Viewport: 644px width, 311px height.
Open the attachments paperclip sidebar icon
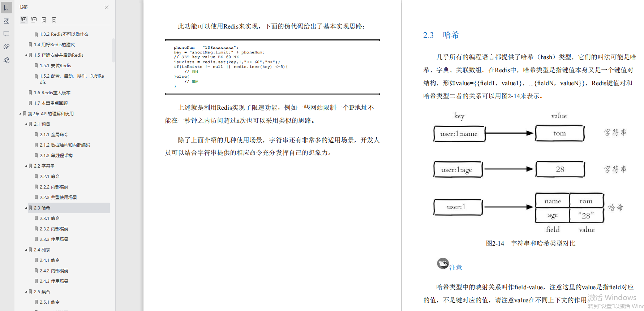(7, 47)
